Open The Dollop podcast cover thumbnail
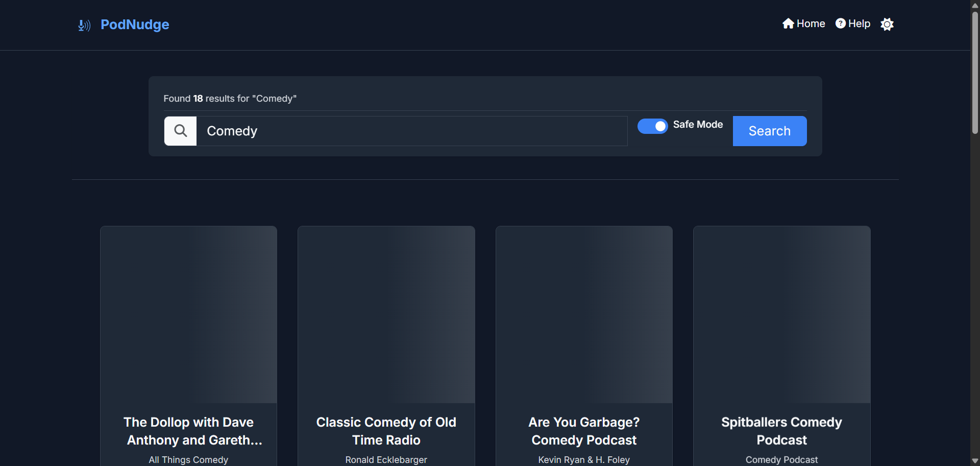Image resolution: width=980 pixels, height=466 pixels. click(188, 314)
